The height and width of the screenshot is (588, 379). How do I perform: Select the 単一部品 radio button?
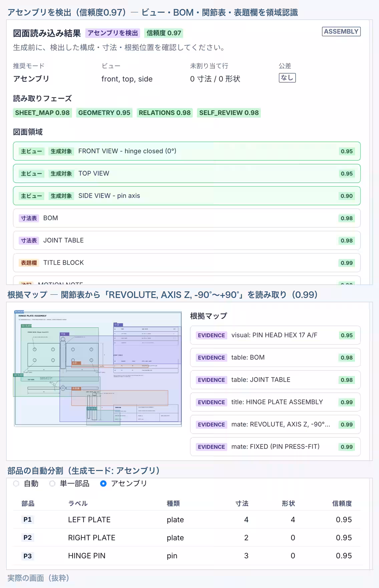click(52, 483)
